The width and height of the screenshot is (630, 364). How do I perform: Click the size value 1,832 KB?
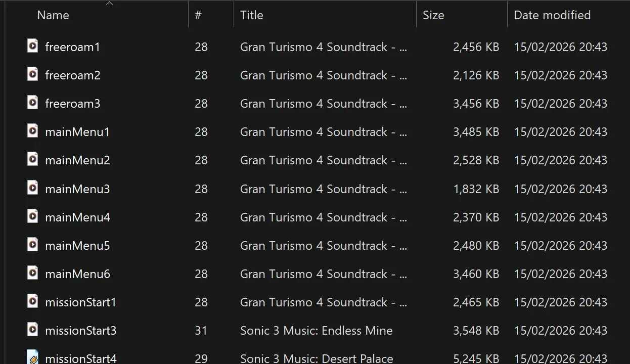[476, 189]
